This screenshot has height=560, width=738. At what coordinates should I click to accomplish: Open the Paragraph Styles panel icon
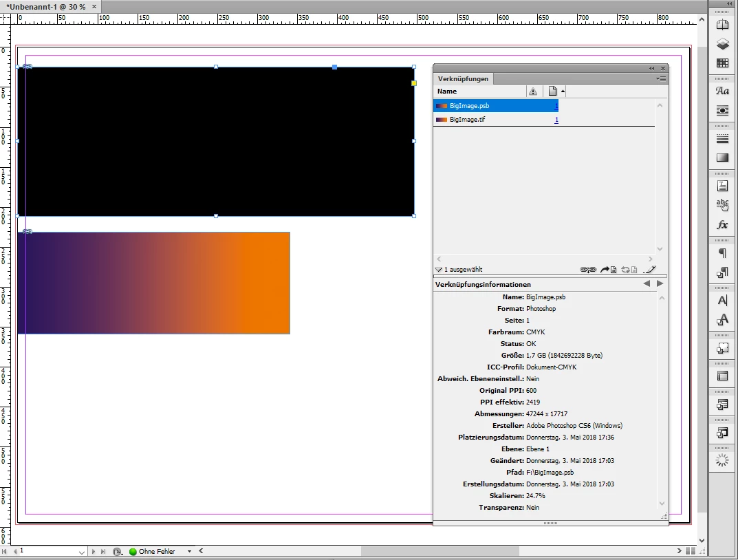click(x=722, y=272)
